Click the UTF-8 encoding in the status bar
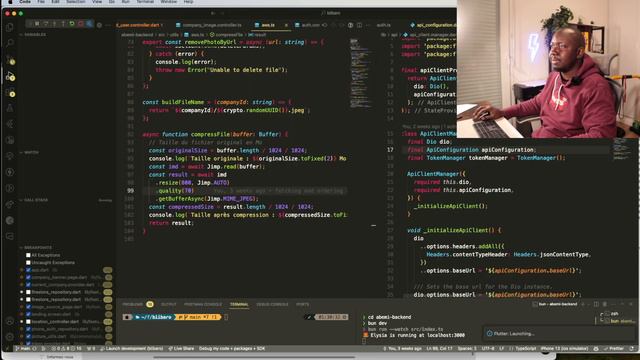Image resolution: width=640 pixels, height=360 pixels. click(x=488, y=349)
